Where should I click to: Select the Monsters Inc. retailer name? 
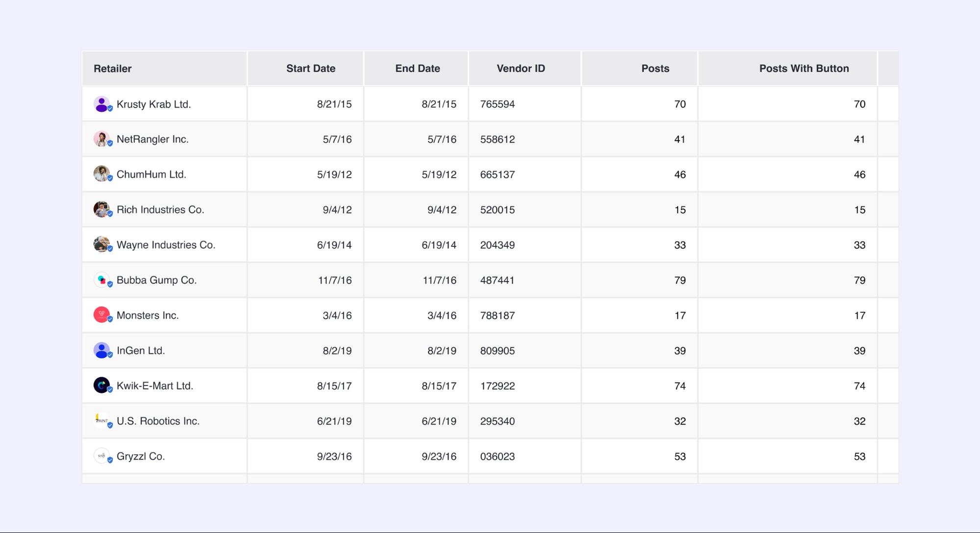(148, 315)
